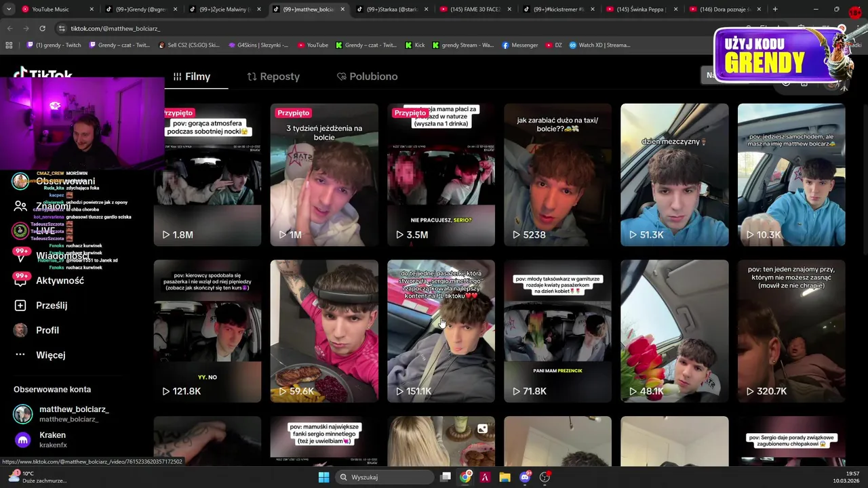Play video with 10.3K views
The image size is (868, 488).
791,175
